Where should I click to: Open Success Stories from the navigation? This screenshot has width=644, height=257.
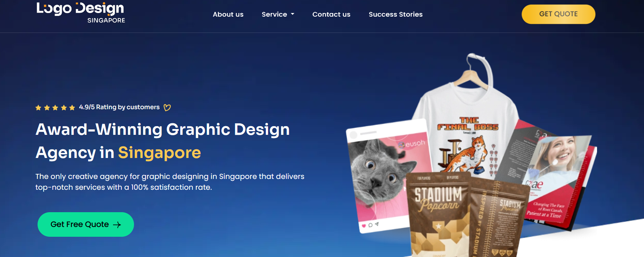click(x=396, y=14)
